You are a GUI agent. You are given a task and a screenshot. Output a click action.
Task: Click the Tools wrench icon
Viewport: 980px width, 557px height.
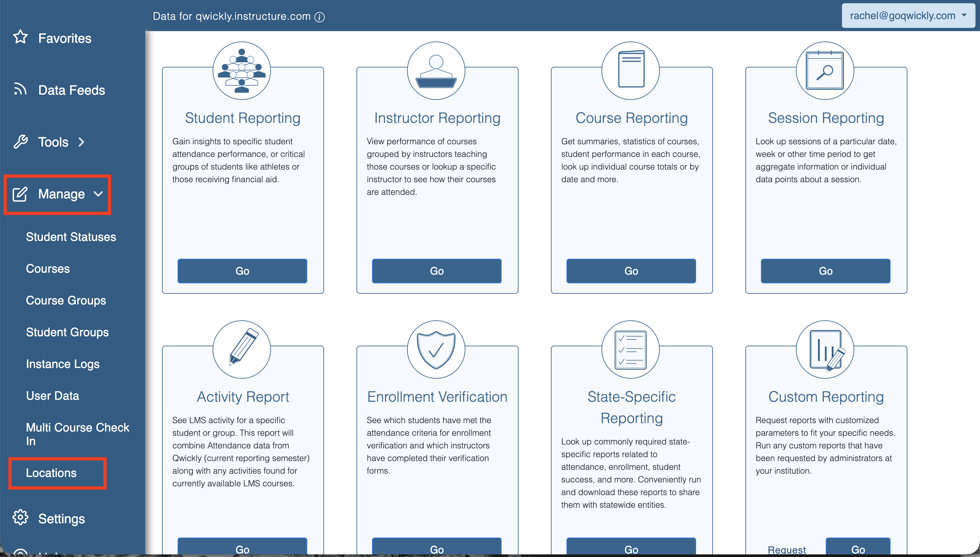point(20,142)
